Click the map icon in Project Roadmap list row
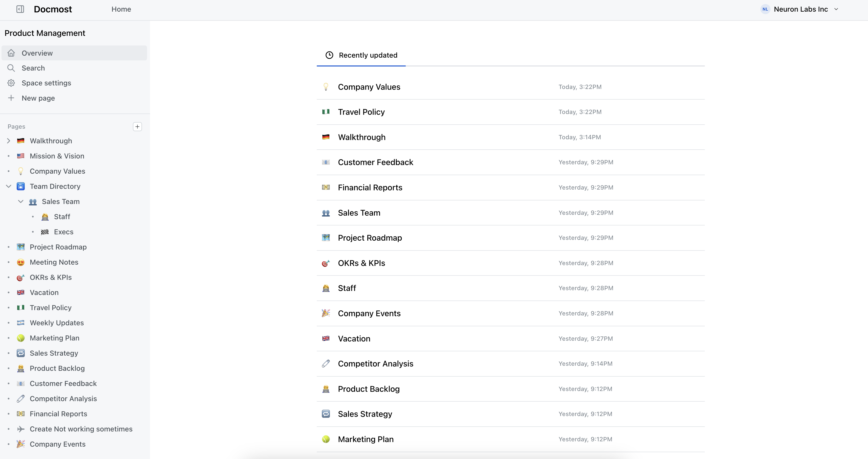The image size is (868, 459). (326, 237)
